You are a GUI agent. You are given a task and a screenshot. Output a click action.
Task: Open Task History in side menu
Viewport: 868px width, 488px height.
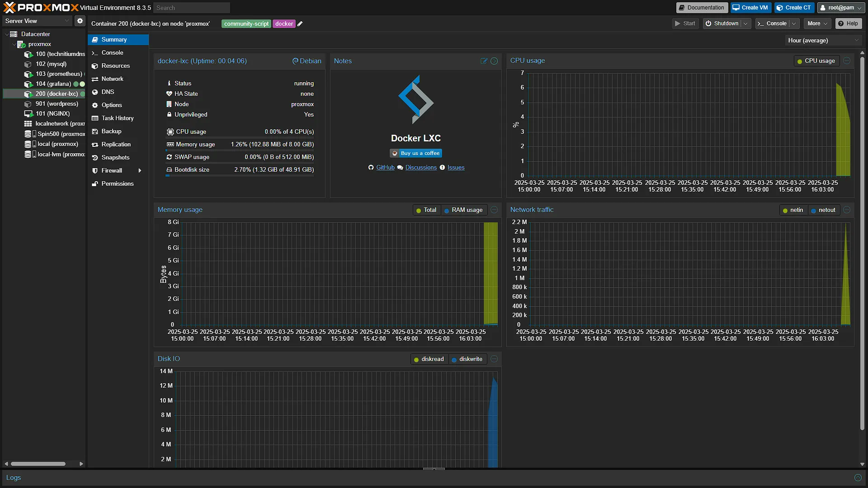(x=118, y=118)
